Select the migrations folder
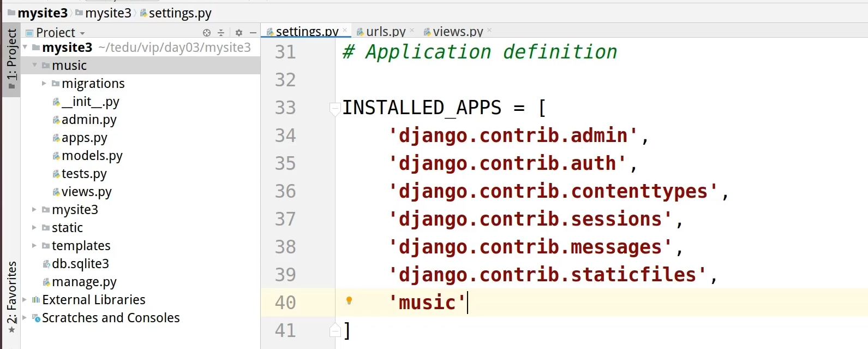 tap(93, 84)
